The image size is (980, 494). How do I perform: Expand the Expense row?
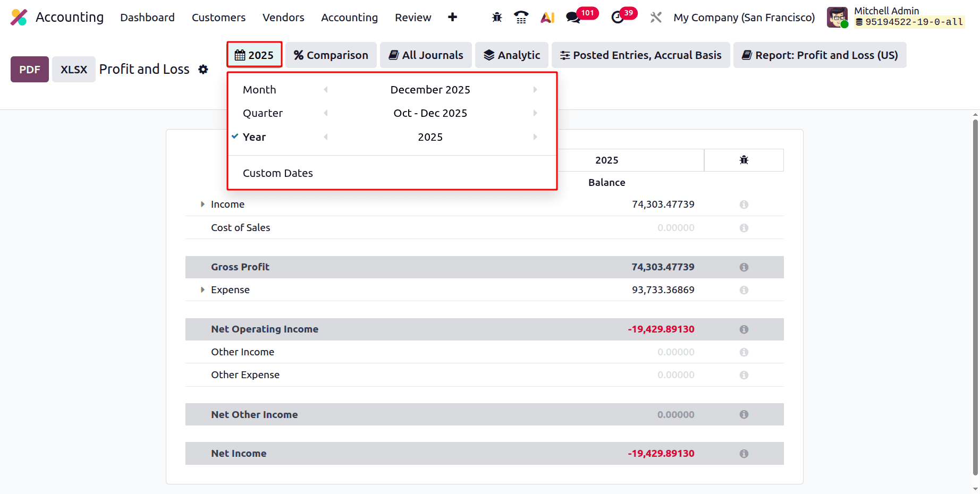pos(202,289)
